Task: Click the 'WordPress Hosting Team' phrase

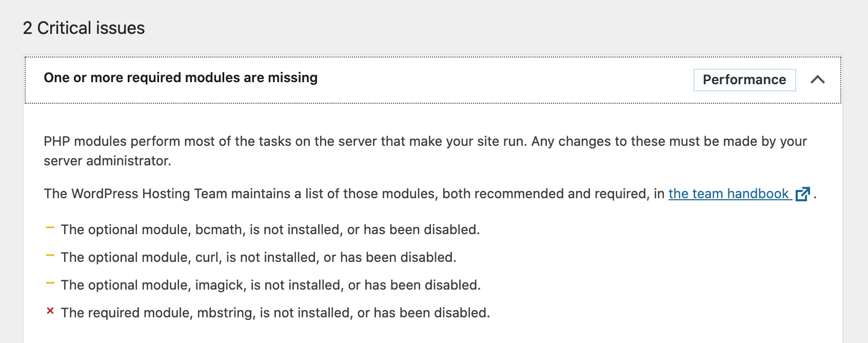Action: 149,194
